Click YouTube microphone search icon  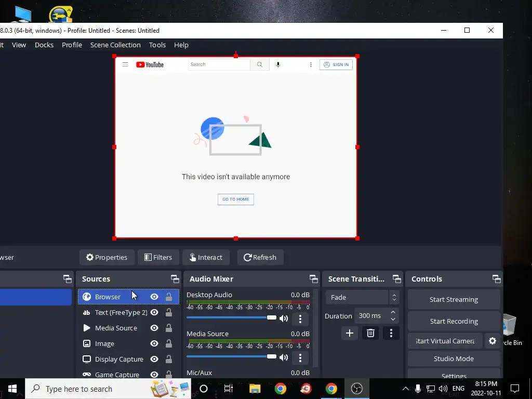click(x=278, y=64)
